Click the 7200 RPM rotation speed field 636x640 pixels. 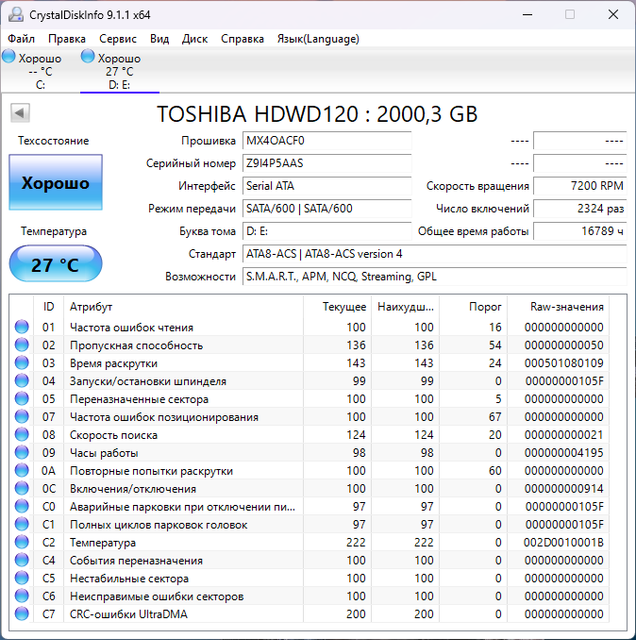[x=580, y=186]
